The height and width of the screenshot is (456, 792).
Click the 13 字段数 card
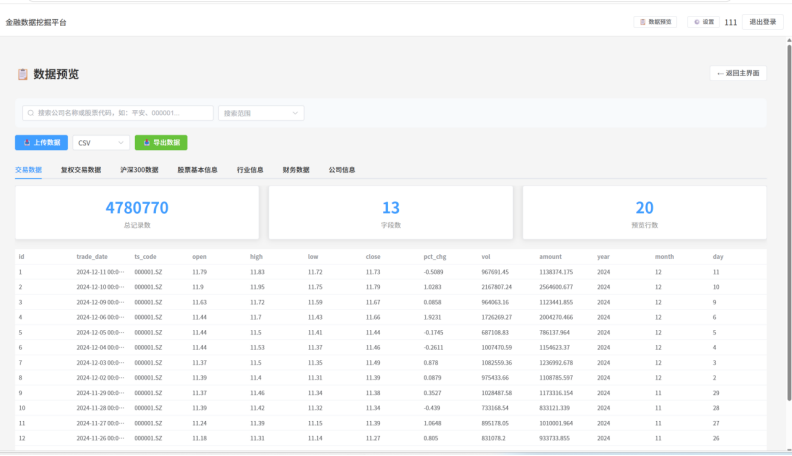click(x=390, y=213)
